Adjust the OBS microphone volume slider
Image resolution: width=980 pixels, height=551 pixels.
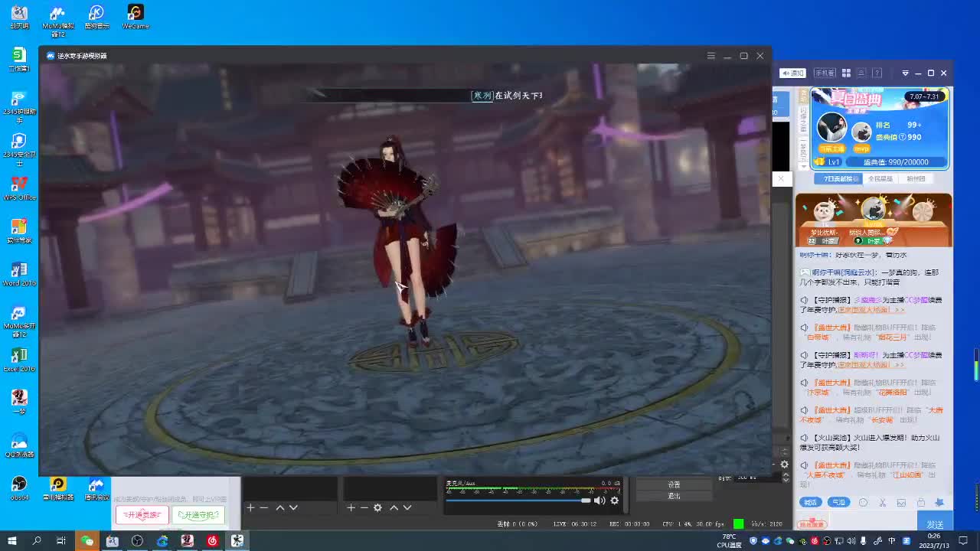point(519,500)
